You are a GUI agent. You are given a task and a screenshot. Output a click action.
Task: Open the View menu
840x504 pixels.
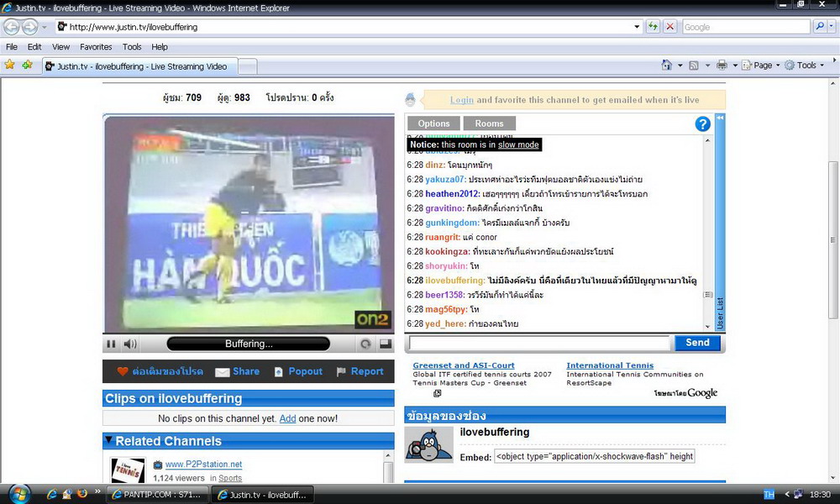[x=60, y=46]
